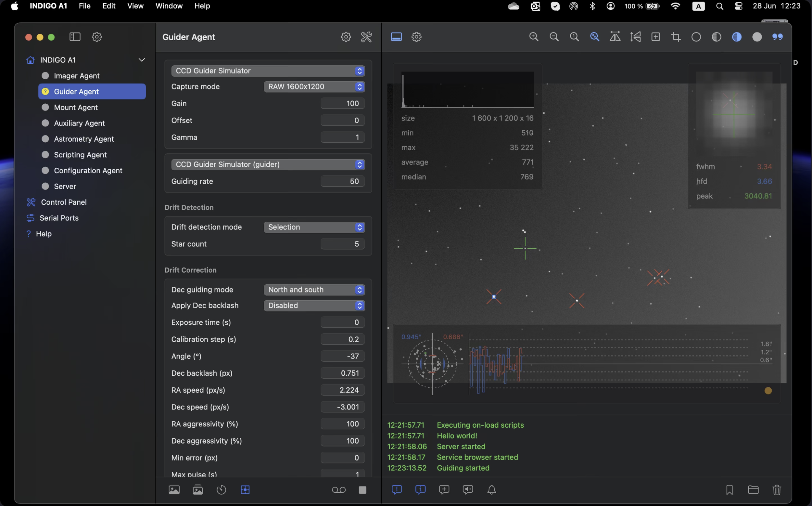Open the View menu
812x506 pixels.
click(x=135, y=6)
